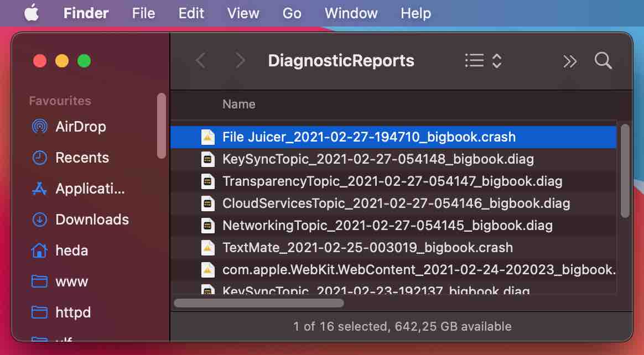Open the httpd folder in sidebar
Image resolution: width=644 pixels, height=355 pixels.
[x=73, y=312]
